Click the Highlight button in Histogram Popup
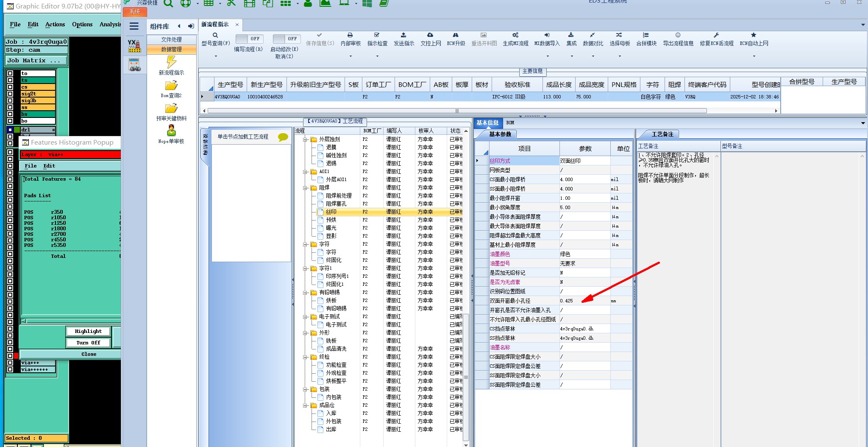This screenshot has height=447, width=868. click(x=88, y=331)
